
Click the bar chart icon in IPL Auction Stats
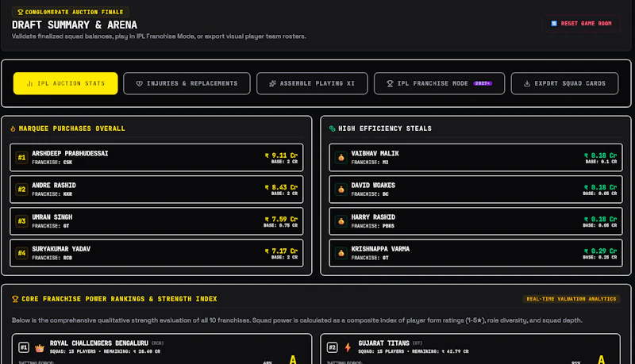click(x=29, y=83)
